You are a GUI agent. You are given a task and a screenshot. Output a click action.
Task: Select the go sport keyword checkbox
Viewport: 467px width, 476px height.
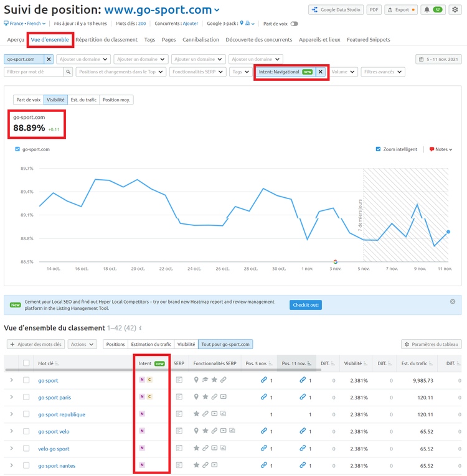[x=26, y=380]
